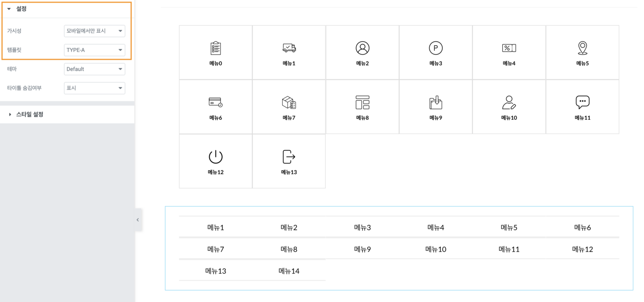Collapse the 설정 section header
Screen dimensions: 644x302
21,9
